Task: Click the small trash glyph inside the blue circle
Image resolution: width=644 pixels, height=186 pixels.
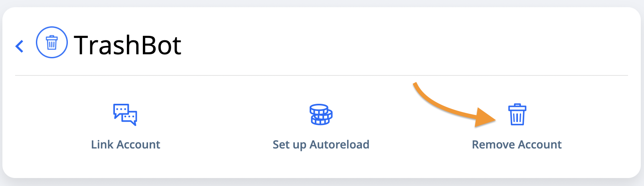Action: click(x=51, y=42)
